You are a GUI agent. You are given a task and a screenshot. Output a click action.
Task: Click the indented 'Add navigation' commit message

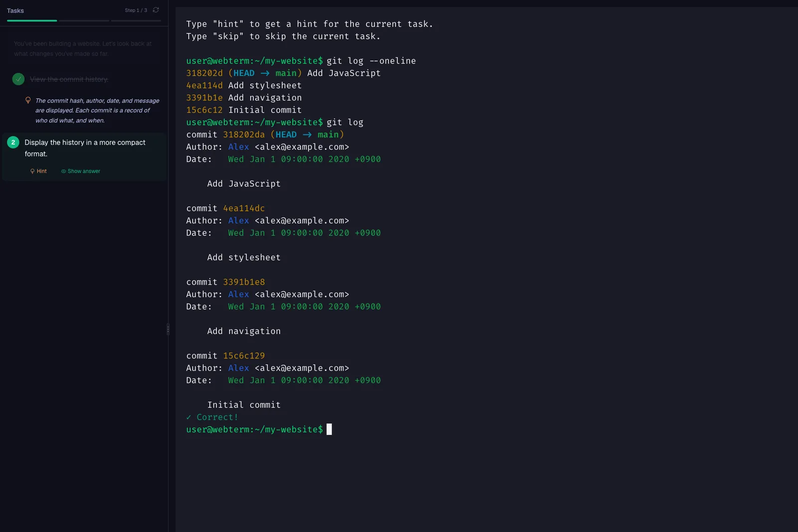pos(244,332)
